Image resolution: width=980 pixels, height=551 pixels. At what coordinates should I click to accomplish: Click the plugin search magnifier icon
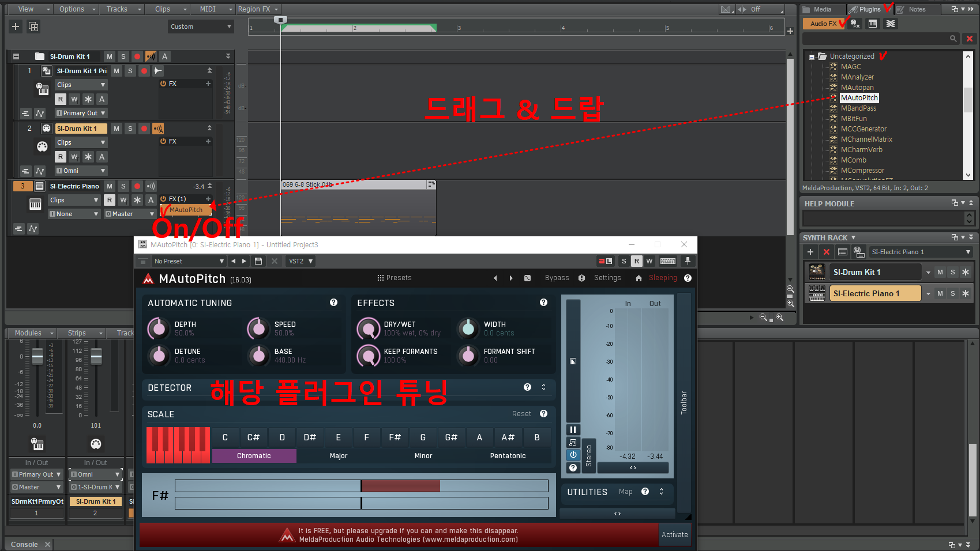coord(953,39)
